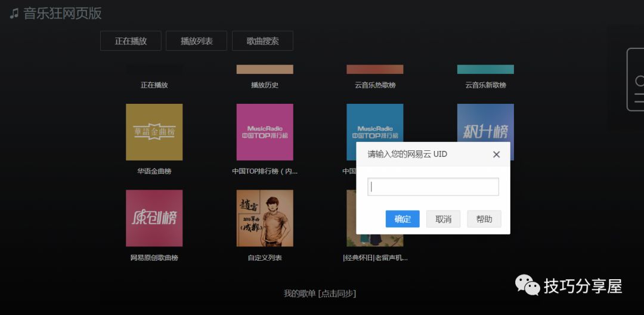The height and width of the screenshot is (315, 644).
Task: Select the 云音乐热歌榜 cover strip
Action: (374, 69)
